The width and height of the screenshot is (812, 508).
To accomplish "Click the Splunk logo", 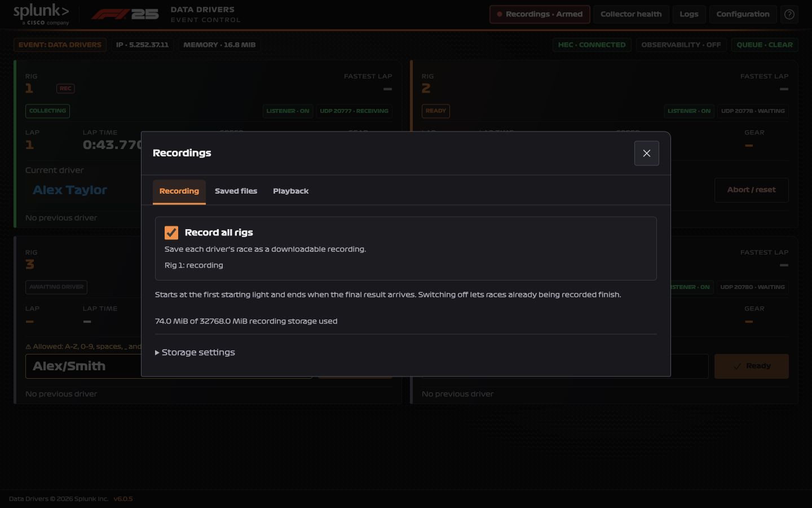I will [x=41, y=15].
